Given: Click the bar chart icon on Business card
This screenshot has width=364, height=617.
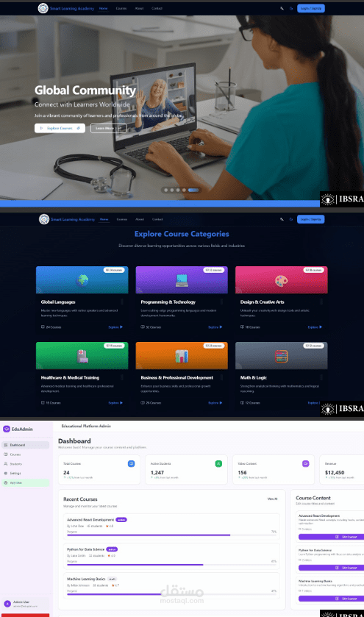Looking at the screenshot, I should 182,357.
